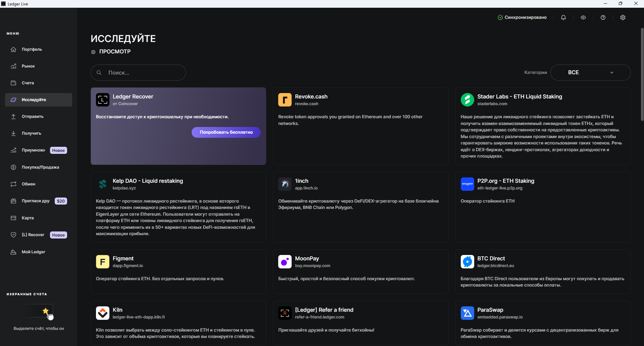Open Мой Ledger menu item
644x346 pixels.
tap(39, 252)
